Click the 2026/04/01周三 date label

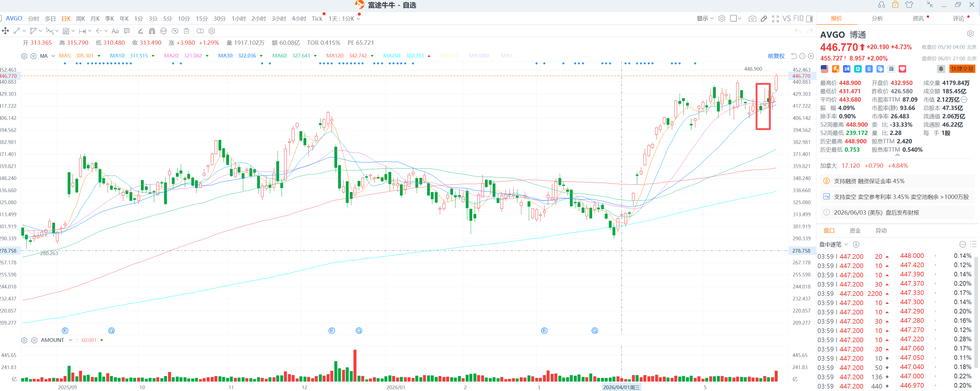pos(622,387)
